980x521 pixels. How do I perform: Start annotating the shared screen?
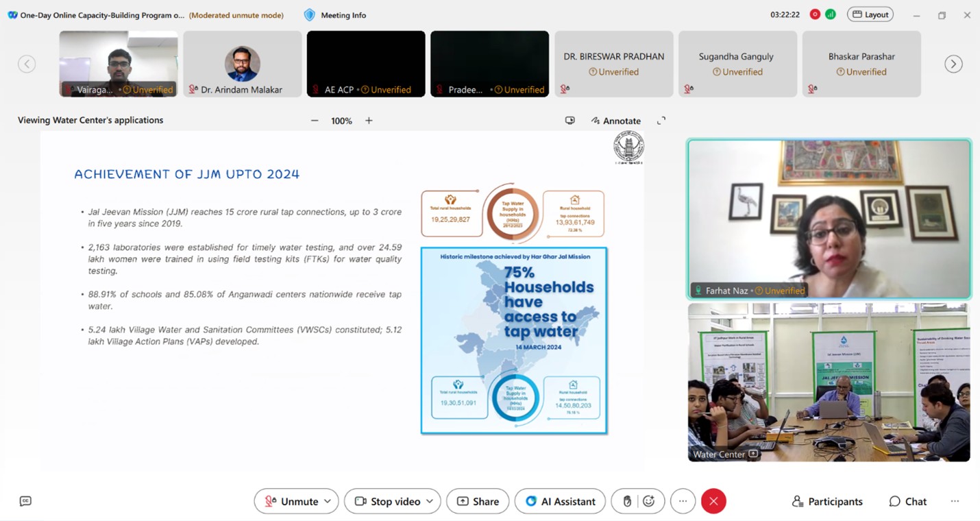tap(615, 121)
